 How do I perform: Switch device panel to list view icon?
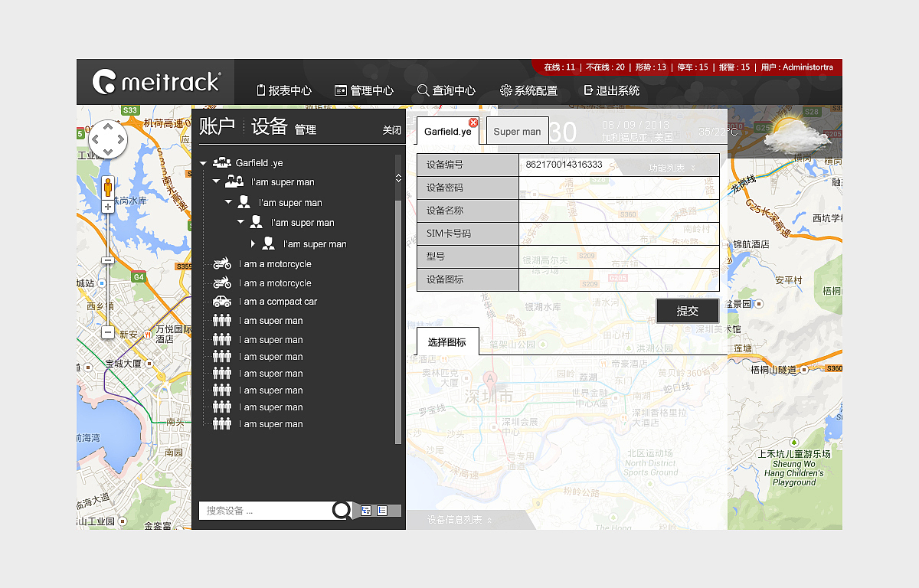coord(382,510)
